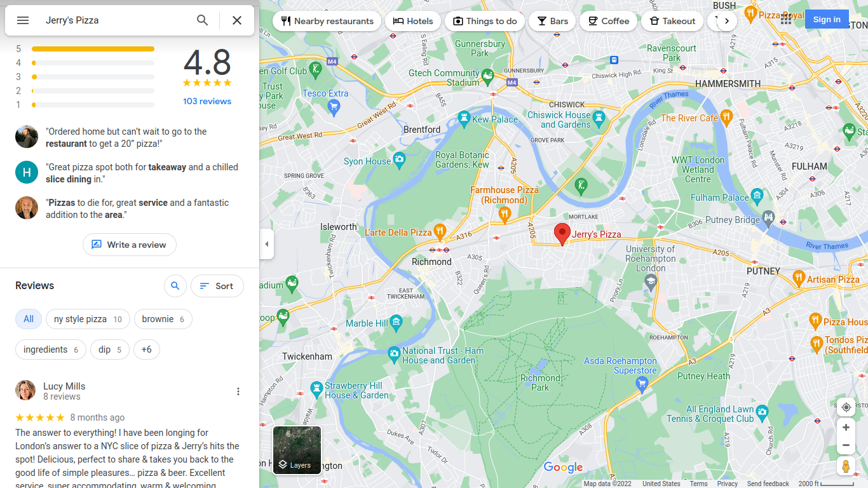
Task: Click the Sign in button
Action: 827,20
